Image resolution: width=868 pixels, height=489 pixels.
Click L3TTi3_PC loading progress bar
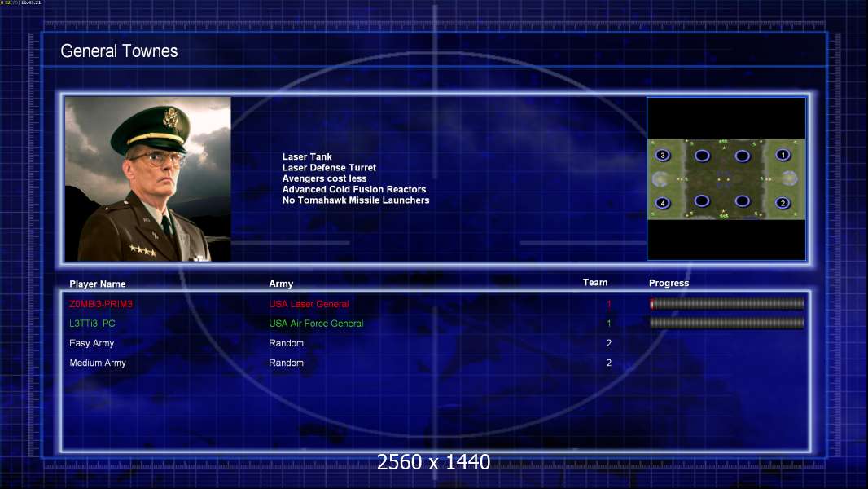coord(727,323)
